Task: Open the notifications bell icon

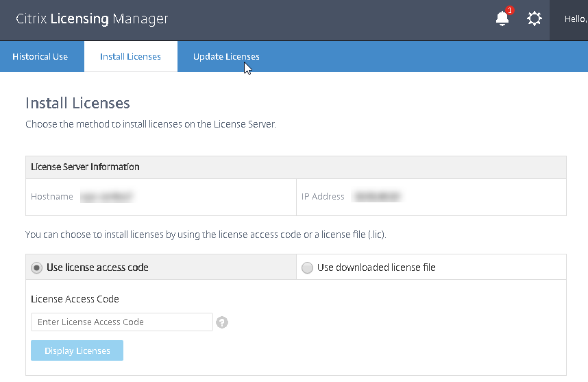Action: pos(502,20)
